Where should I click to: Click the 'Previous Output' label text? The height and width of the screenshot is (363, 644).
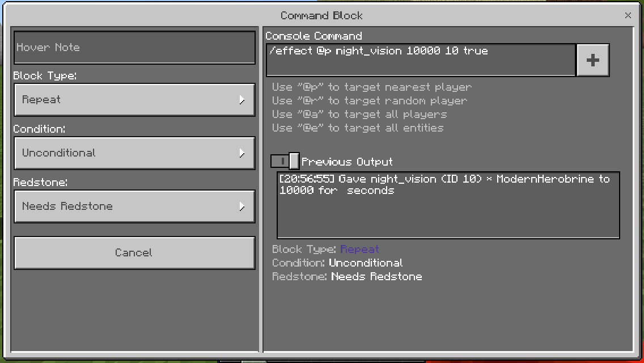click(347, 162)
